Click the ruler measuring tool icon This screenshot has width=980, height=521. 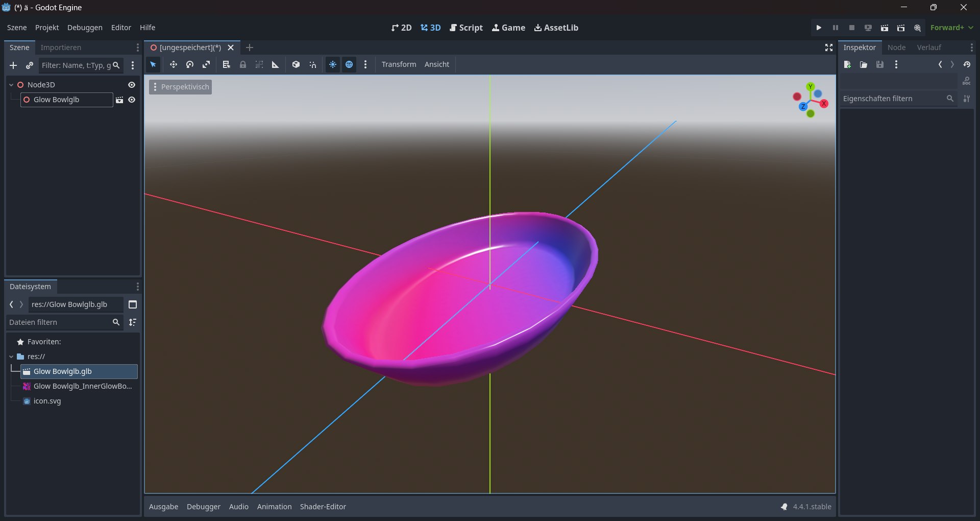tap(276, 64)
